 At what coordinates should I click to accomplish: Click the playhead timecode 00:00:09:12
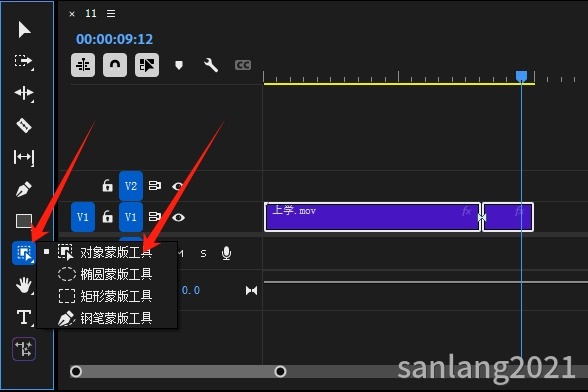click(x=114, y=39)
